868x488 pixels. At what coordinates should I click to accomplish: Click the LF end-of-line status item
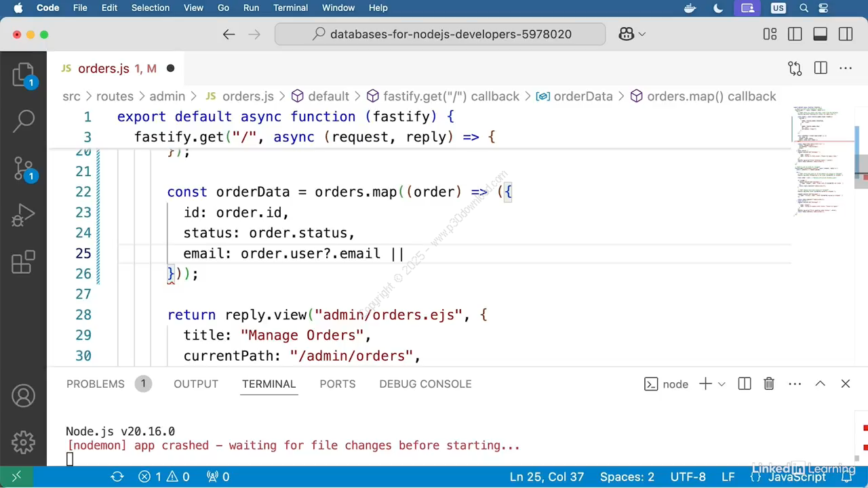728,476
